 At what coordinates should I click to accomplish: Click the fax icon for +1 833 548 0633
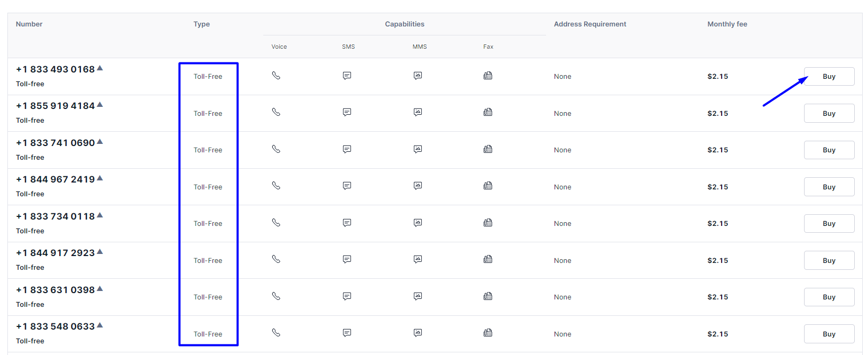click(x=488, y=333)
